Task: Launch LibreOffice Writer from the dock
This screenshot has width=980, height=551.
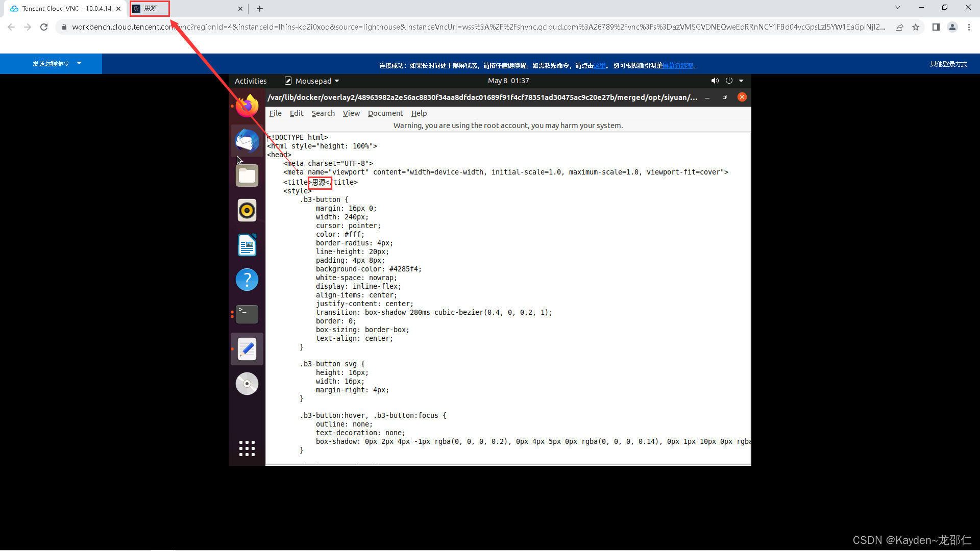Action: [247, 245]
